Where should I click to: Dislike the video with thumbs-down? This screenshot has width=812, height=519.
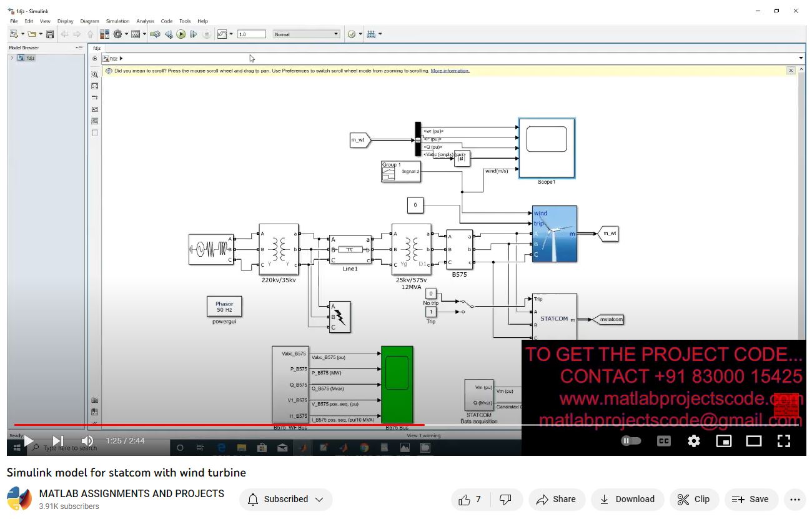(x=506, y=499)
